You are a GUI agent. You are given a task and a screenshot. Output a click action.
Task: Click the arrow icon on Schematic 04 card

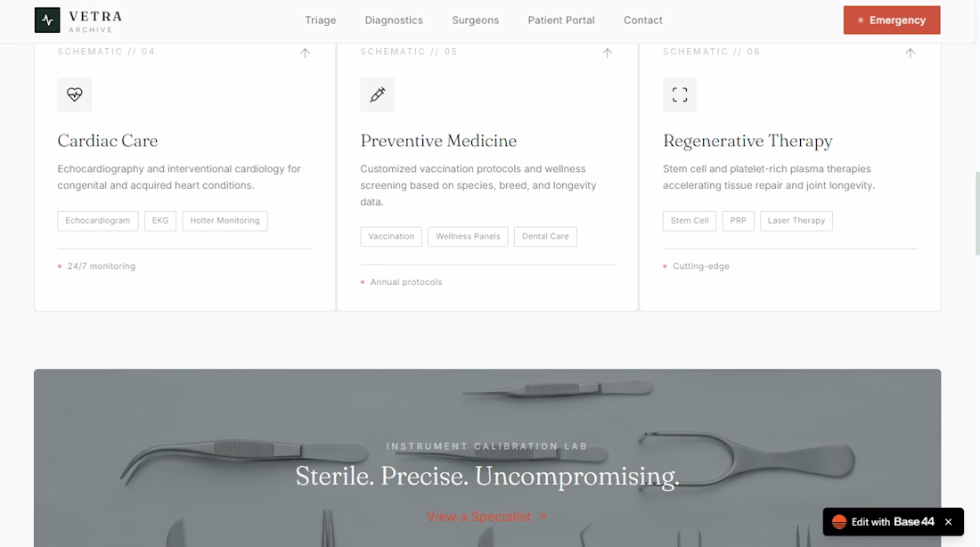[x=305, y=53]
